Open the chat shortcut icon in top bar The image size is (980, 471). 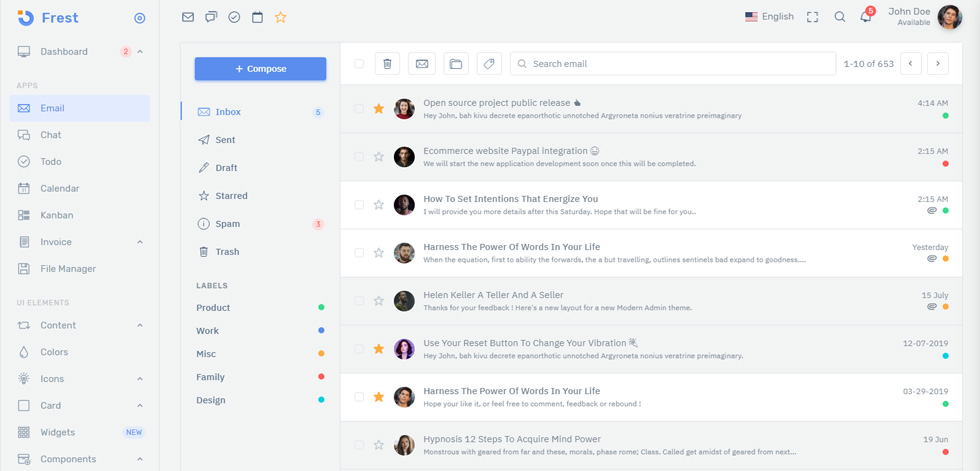[x=211, y=17]
